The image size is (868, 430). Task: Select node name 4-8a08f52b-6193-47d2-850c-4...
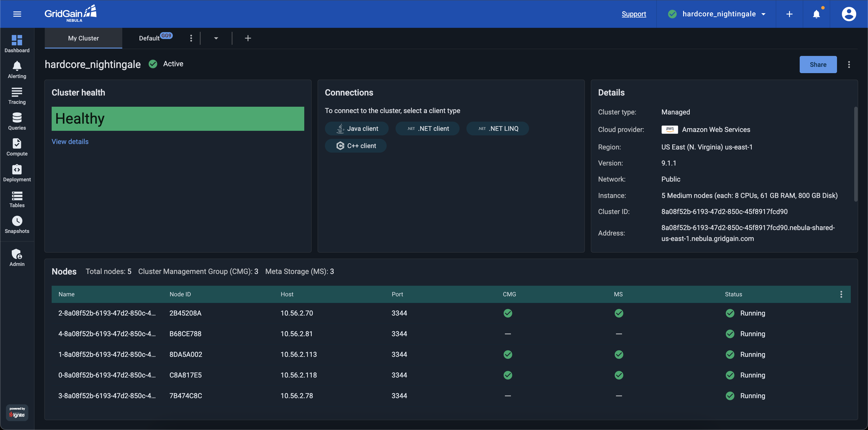(x=107, y=334)
